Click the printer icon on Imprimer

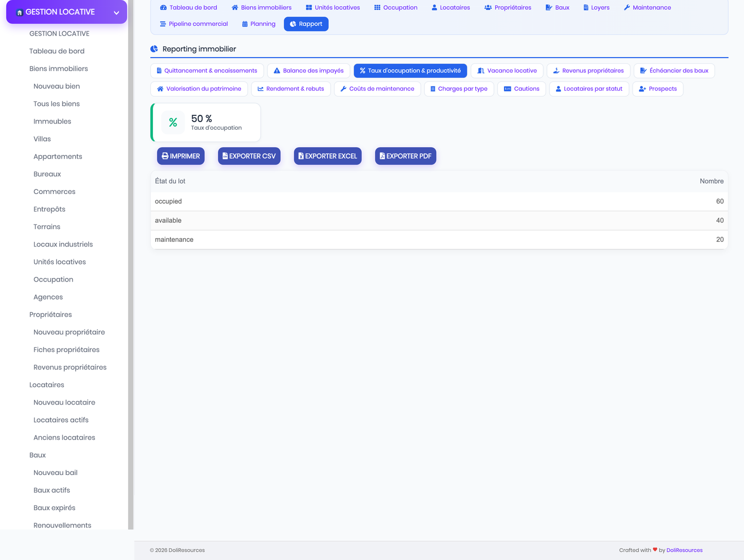click(165, 156)
